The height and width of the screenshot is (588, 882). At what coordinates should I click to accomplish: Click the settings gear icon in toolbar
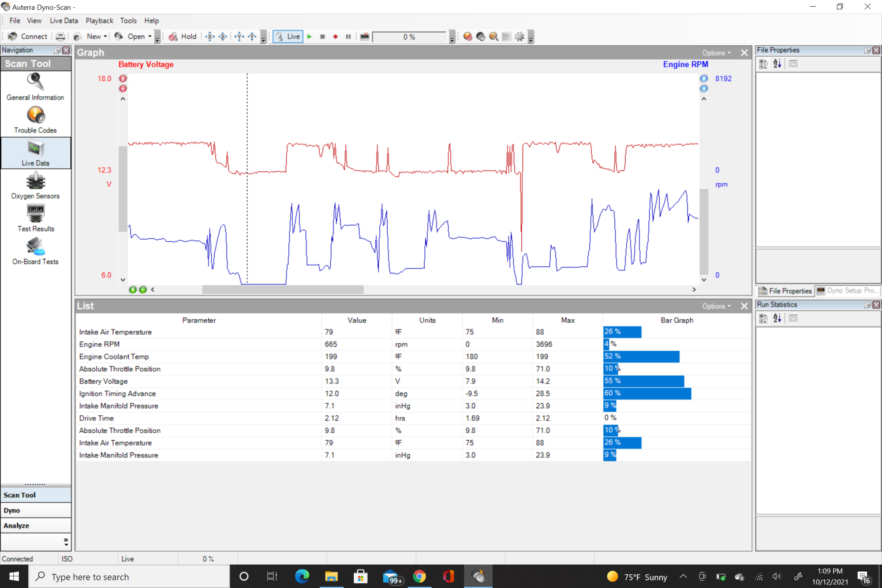(x=519, y=37)
